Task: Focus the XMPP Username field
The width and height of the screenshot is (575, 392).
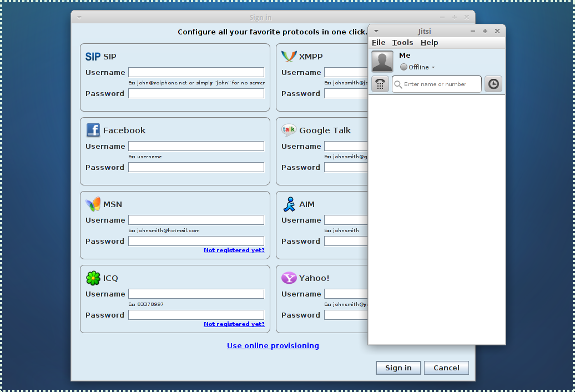Action: [x=346, y=72]
